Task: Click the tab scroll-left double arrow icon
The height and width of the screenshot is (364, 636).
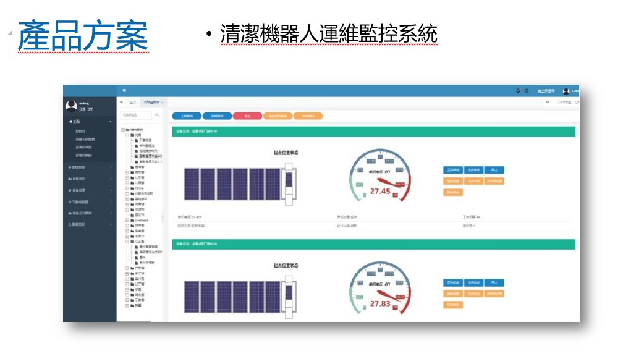Action: coord(121,102)
